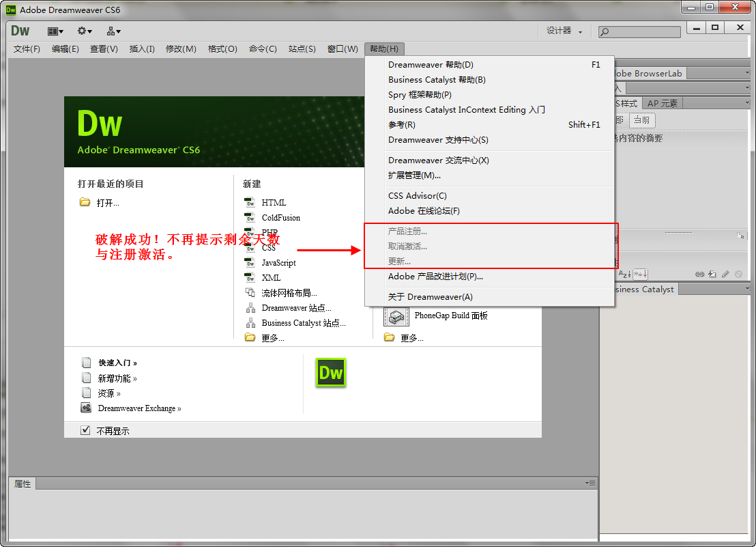The height and width of the screenshot is (547, 756).
Task: Click the search input field
Action: (x=639, y=31)
